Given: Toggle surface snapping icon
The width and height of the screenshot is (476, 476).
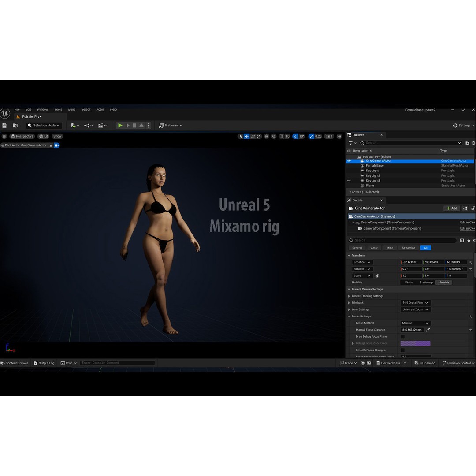Looking at the screenshot, I should click(x=274, y=136).
